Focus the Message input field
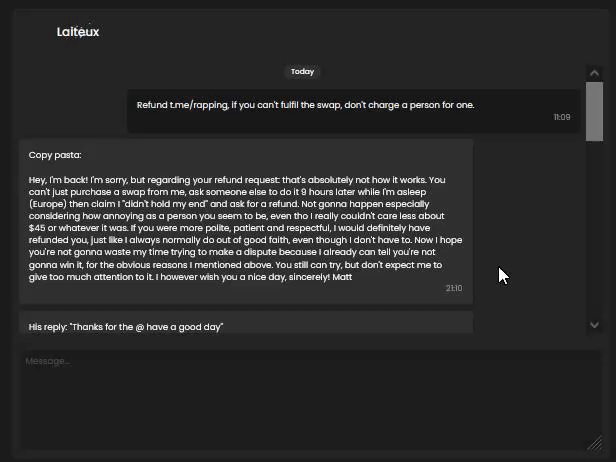 point(310,400)
